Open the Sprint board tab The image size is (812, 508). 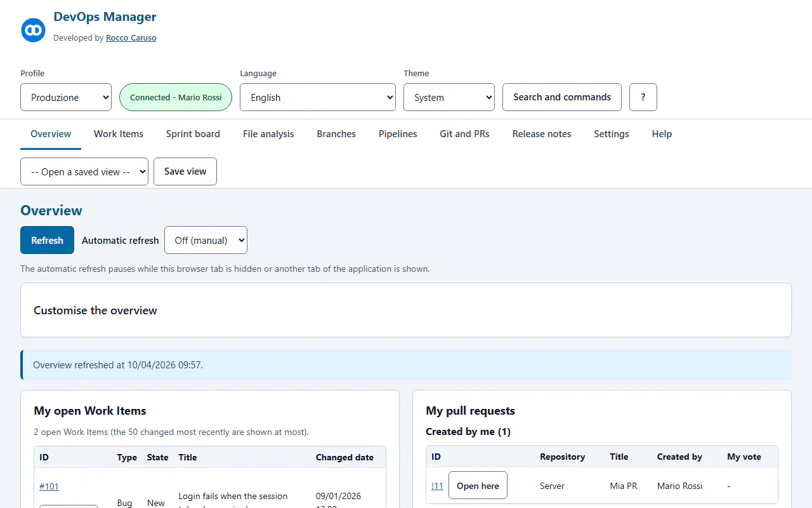[193, 134]
